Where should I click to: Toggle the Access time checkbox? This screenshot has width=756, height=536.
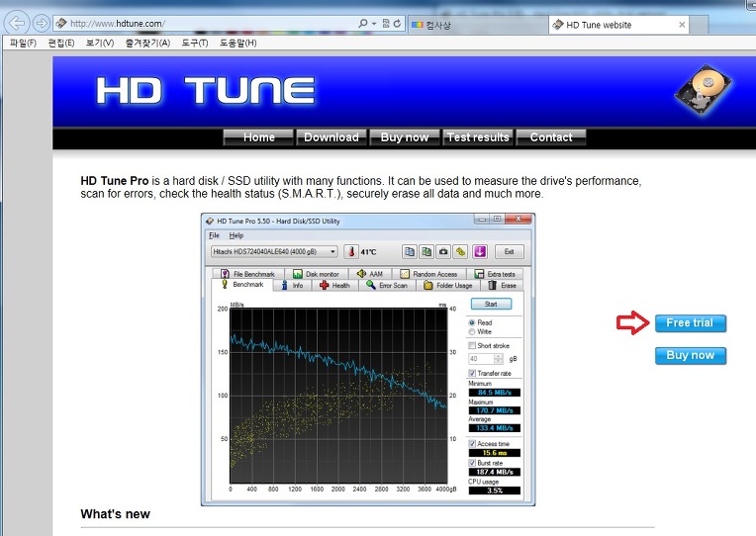point(472,443)
